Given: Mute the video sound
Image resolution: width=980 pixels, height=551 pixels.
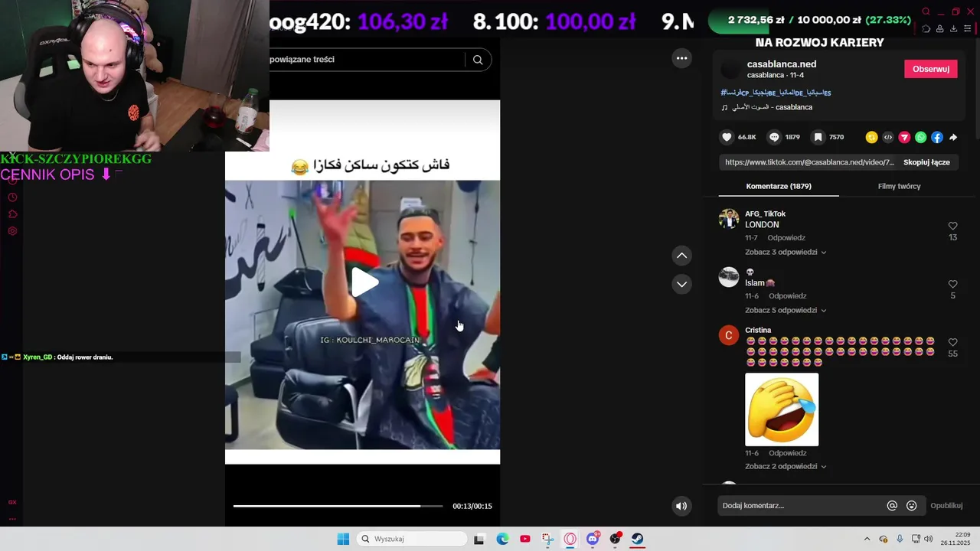Looking at the screenshot, I should tap(681, 506).
